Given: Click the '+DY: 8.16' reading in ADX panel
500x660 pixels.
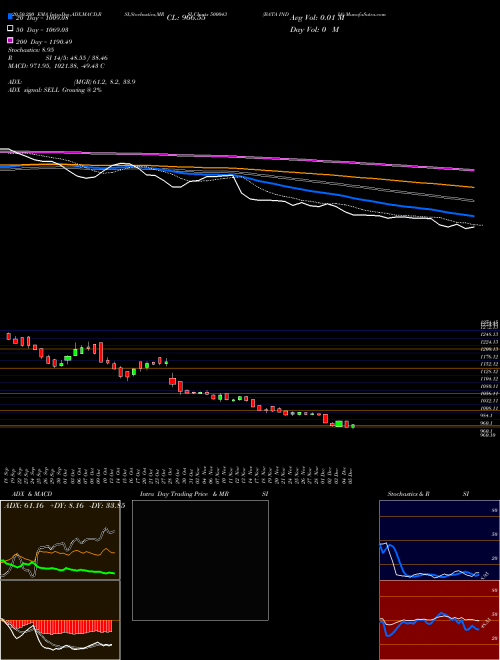Looking at the screenshot, I should click(67, 506).
